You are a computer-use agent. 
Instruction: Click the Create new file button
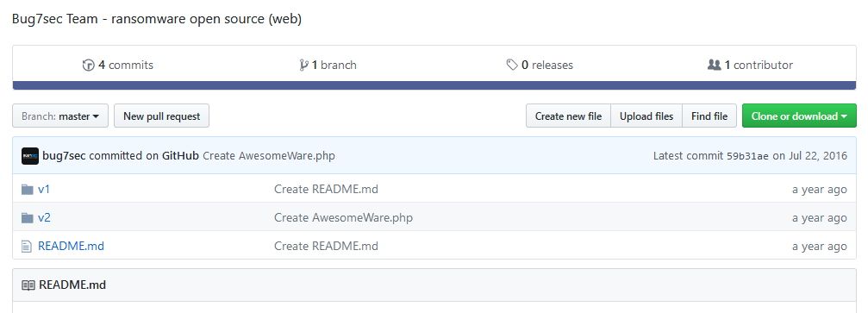[x=568, y=116]
